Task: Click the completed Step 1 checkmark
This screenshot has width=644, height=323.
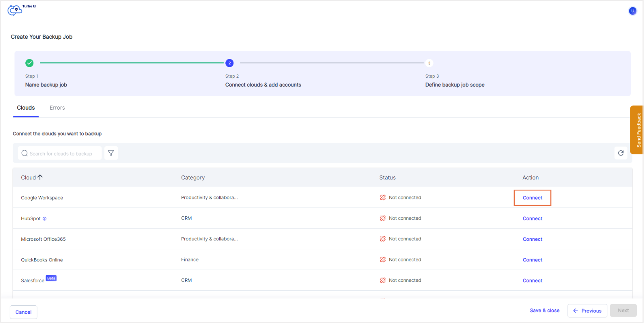Action: (x=29, y=63)
